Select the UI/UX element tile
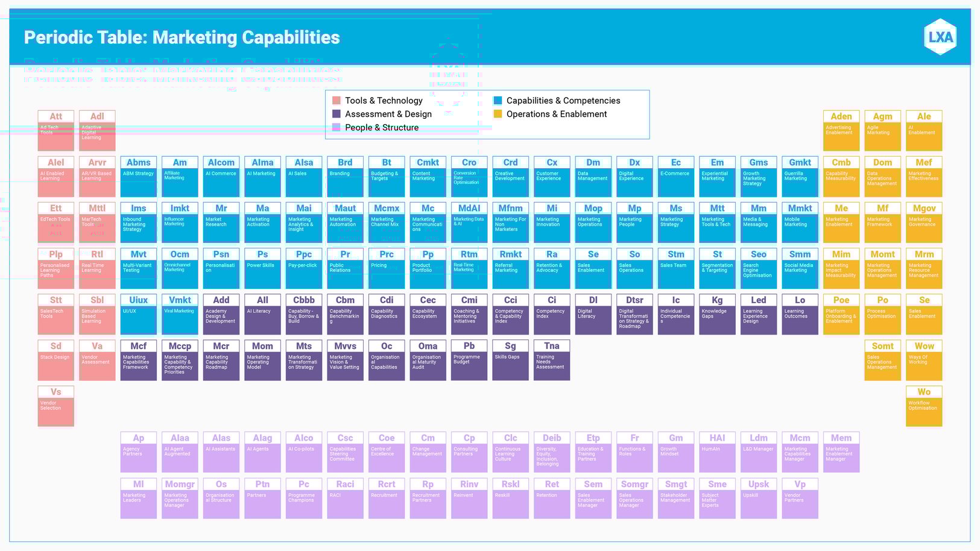Screen dimensions: 980x551 coord(138,314)
